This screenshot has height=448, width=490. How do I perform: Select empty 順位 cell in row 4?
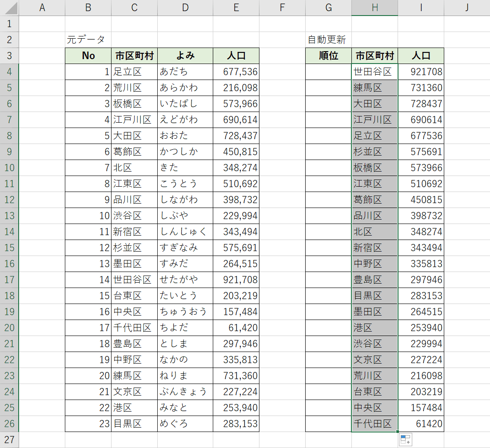[328, 72]
